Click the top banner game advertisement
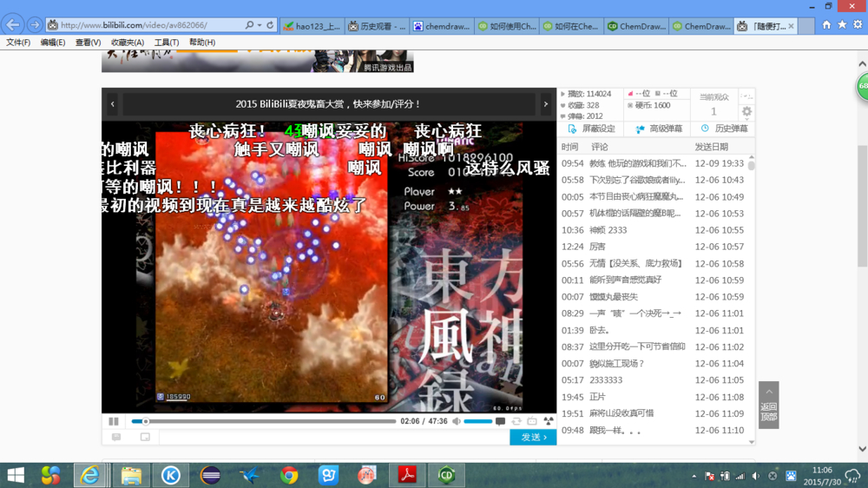Screen dimensions: 868x488 point(258,61)
